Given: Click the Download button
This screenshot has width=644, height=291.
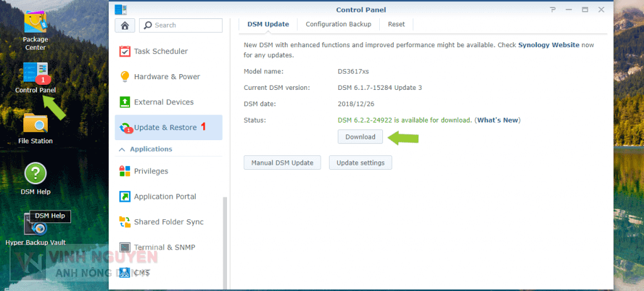Looking at the screenshot, I should click(360, 137).
